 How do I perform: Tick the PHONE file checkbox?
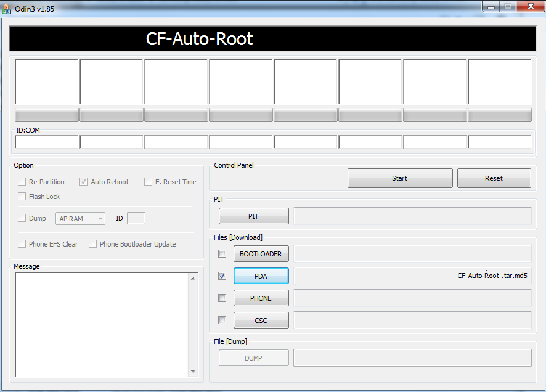point(222,298)
